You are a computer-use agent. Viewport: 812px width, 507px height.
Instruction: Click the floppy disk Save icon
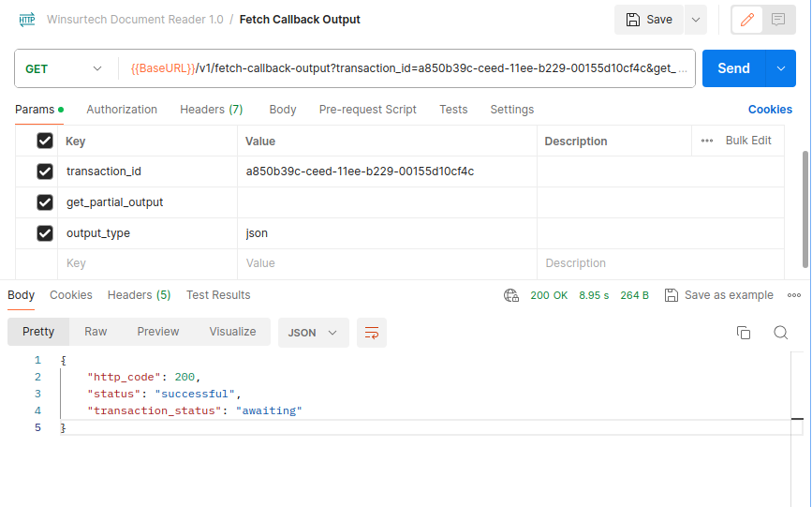(632, 20)
